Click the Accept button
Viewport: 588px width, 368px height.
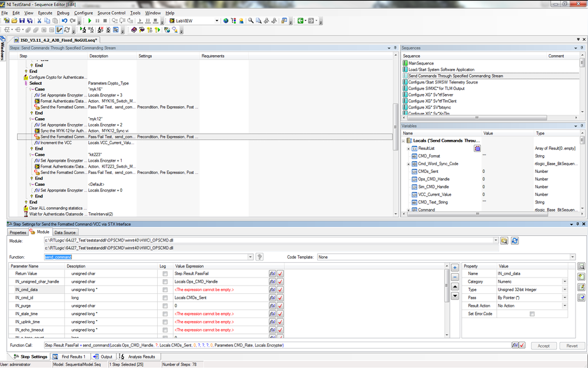click(x=543, y=346)
